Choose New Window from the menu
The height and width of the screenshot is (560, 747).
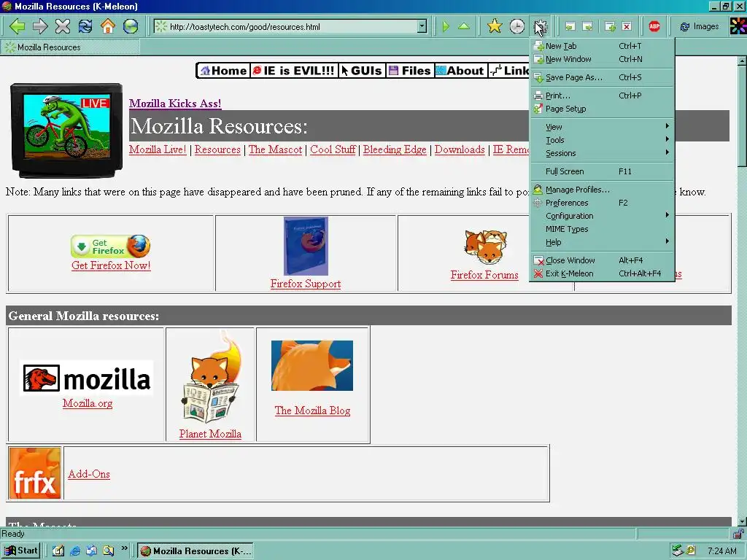pyautogui.click(x=602, y=60)
